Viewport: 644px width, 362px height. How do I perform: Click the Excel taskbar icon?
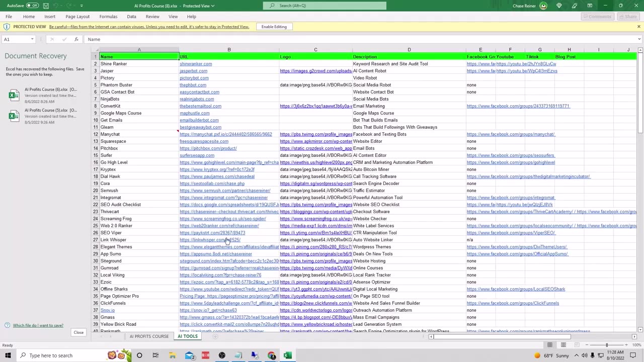coord(288,355)
